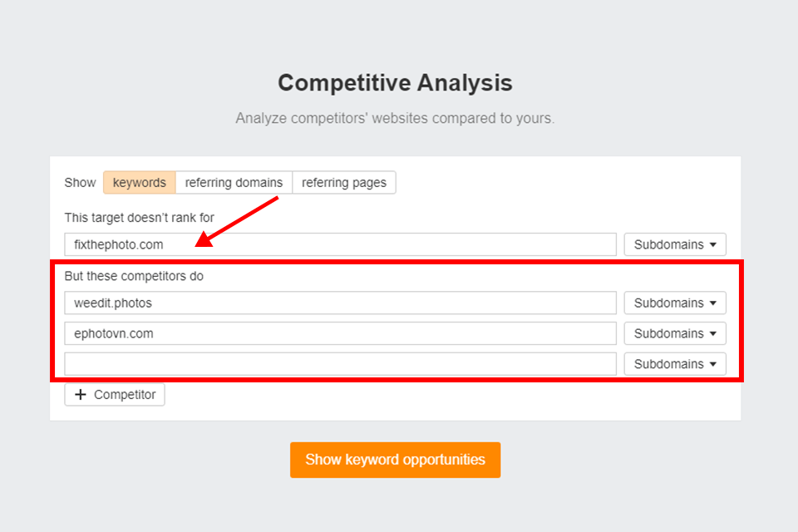Image resolution: width=798 pixels, height=532 pixels.
Task: Click "But these competitors do" label
Action: click(x=134, y=276)
